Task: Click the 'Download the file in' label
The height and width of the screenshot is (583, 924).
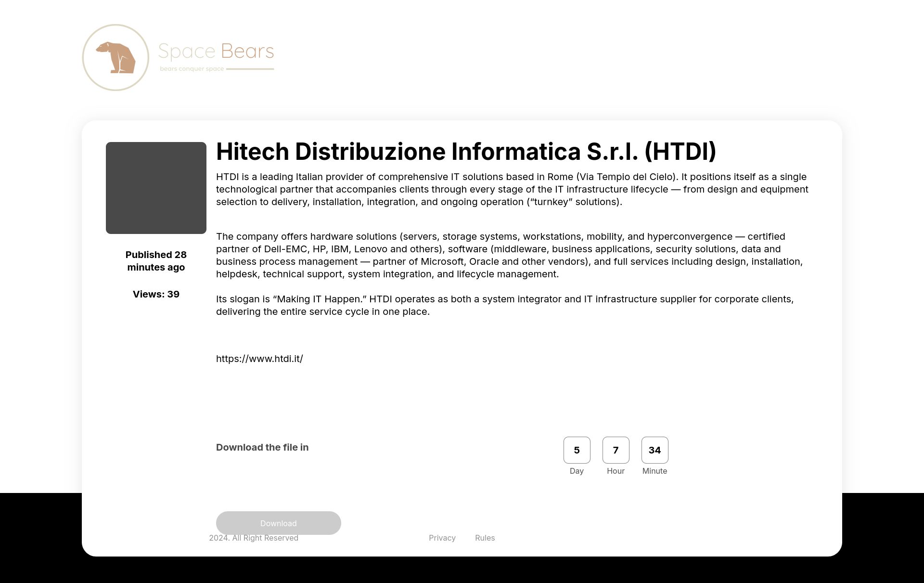Action: click(x=262, y=447)
